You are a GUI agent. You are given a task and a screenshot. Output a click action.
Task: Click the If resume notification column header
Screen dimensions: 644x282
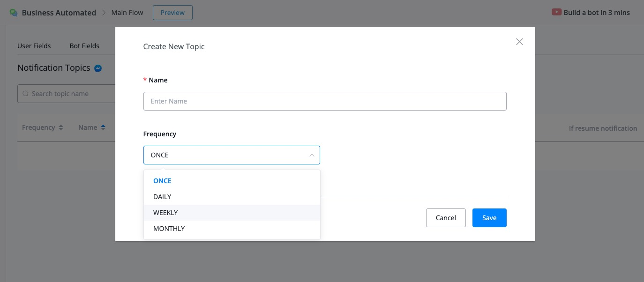click(603, 128)
